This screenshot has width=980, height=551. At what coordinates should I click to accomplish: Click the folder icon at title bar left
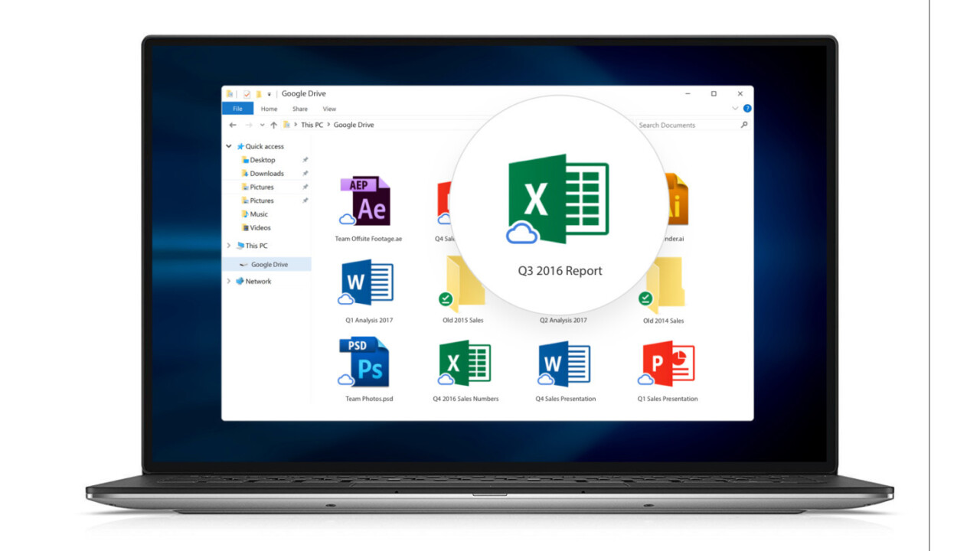click(x=230, y=94)
